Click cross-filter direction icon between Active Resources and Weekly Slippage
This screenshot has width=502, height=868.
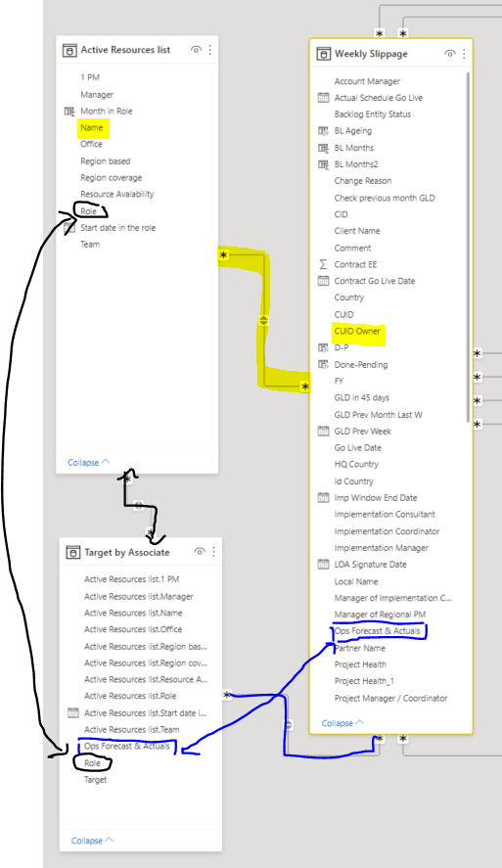click(x=263, y=321)
